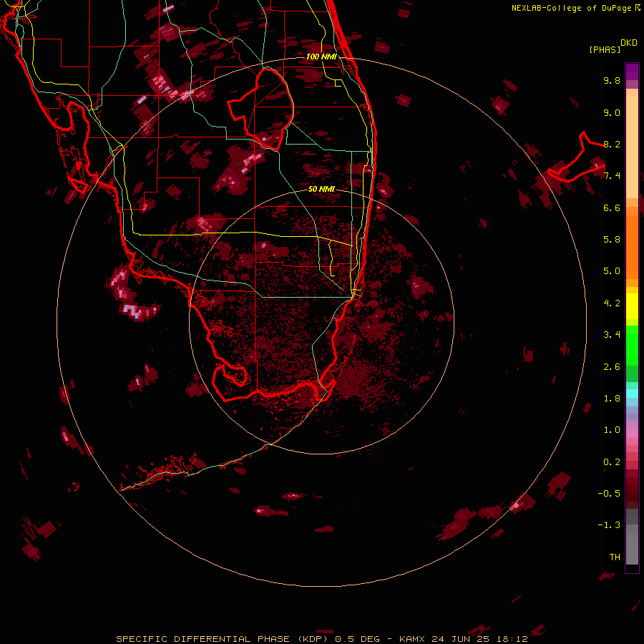This screenshot has height=644, width=644.
Task: Click the -1.3 scale value
Action: 609,525
